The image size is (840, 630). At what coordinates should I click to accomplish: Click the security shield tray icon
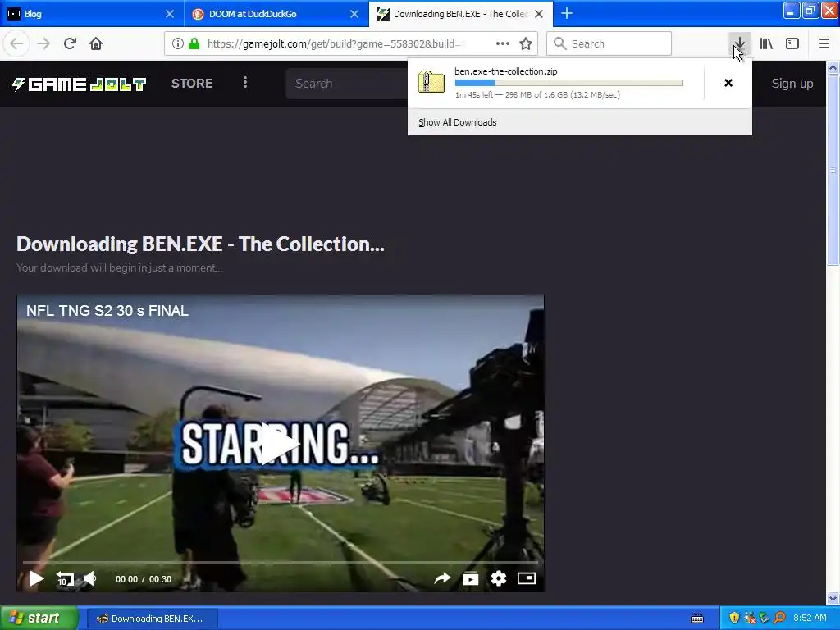[734, 619]
